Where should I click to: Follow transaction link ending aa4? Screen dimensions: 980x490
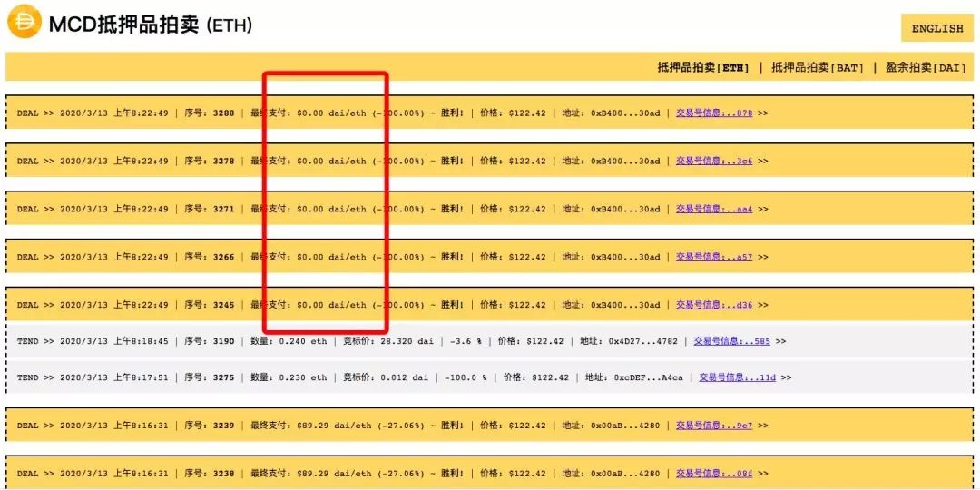coord(714,209)
